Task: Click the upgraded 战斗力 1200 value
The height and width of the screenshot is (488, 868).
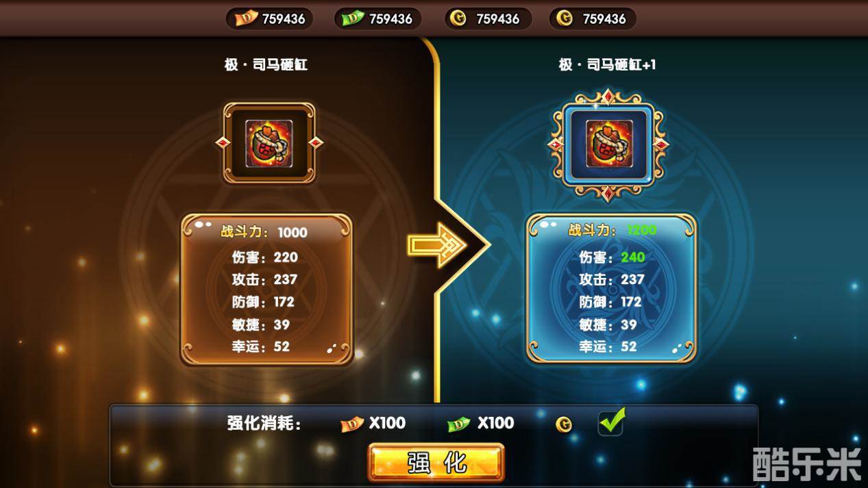Action: click(642, 231)
